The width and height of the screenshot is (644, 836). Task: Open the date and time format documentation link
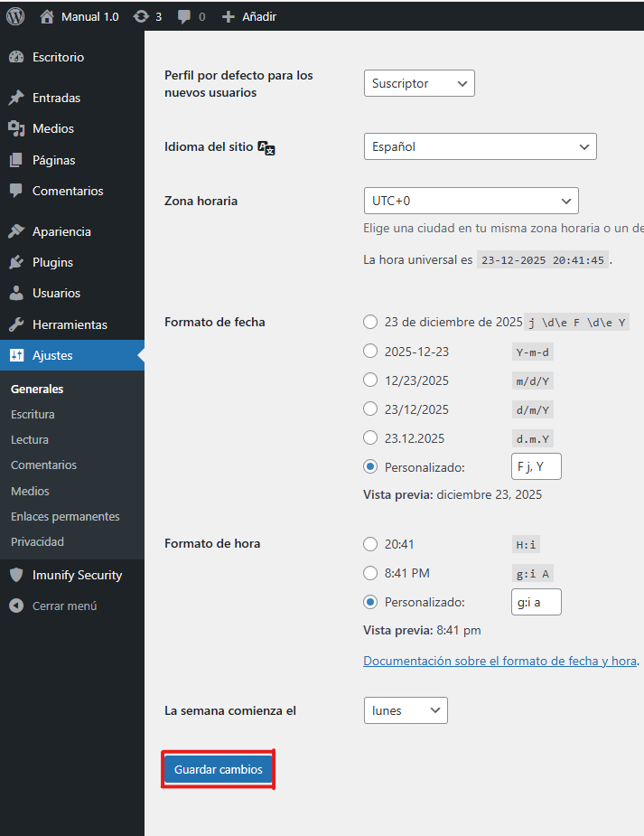tap(499, 661)
